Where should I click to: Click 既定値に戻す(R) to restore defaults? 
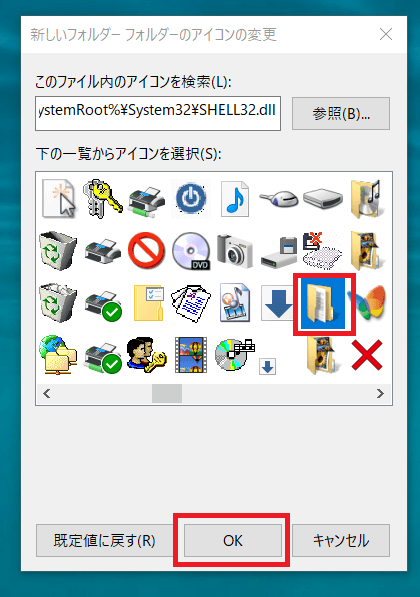104,540
